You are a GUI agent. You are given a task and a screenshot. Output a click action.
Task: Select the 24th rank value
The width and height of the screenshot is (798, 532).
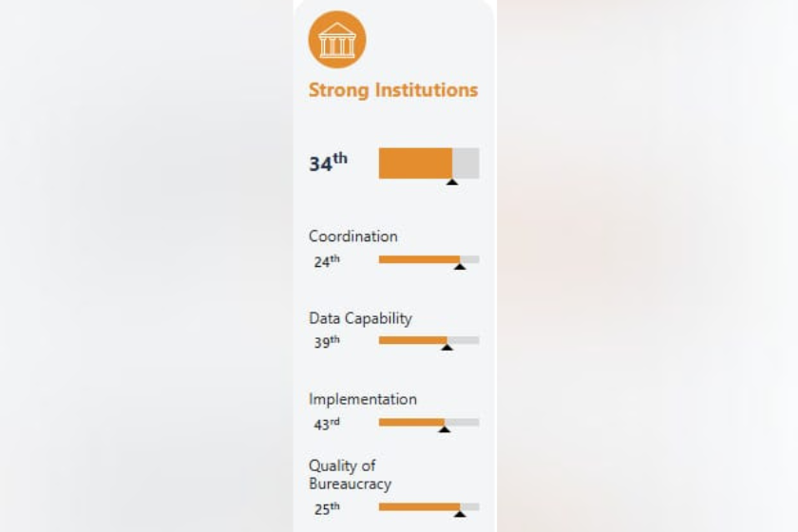(x=327, y=261)
